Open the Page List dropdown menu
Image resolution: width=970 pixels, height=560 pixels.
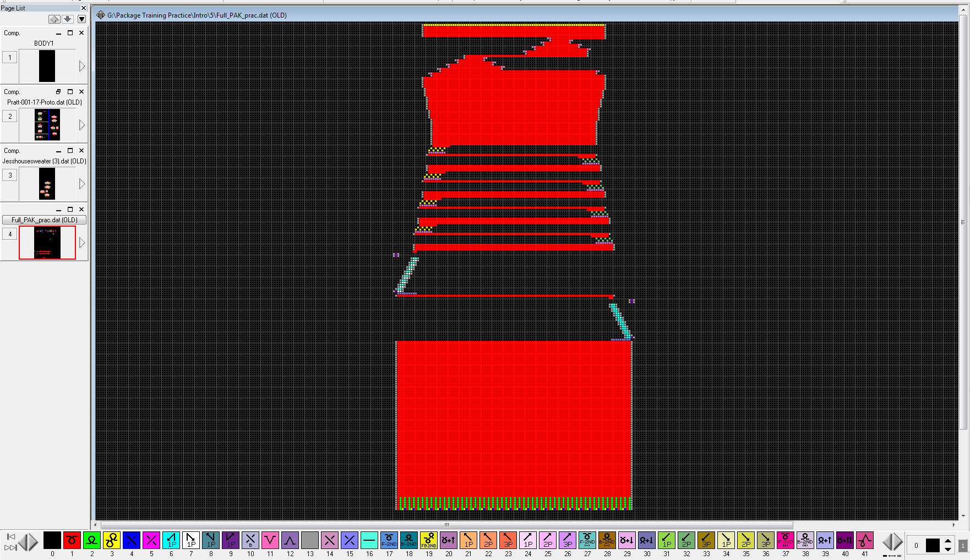click(x=81, y=19)
